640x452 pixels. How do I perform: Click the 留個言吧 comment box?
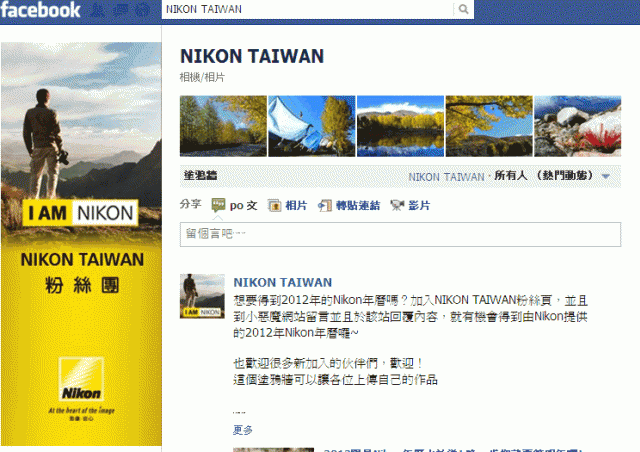click(x=400, y=234)
